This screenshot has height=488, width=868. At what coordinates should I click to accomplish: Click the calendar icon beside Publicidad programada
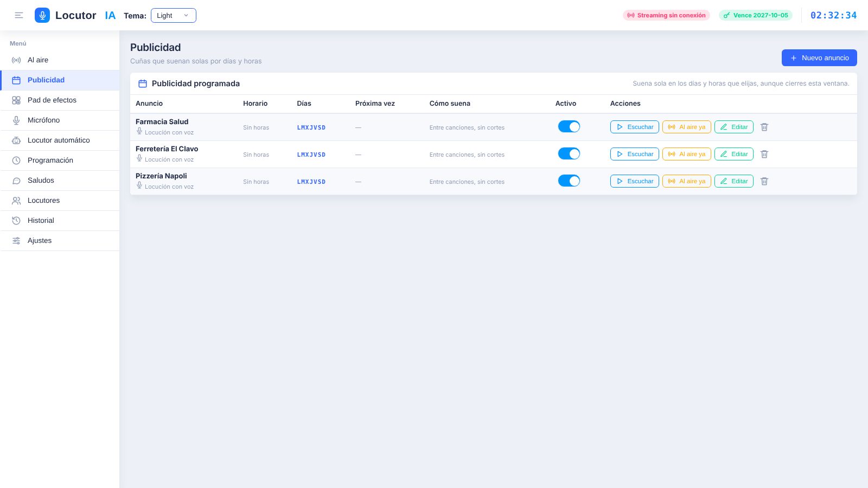143,84
